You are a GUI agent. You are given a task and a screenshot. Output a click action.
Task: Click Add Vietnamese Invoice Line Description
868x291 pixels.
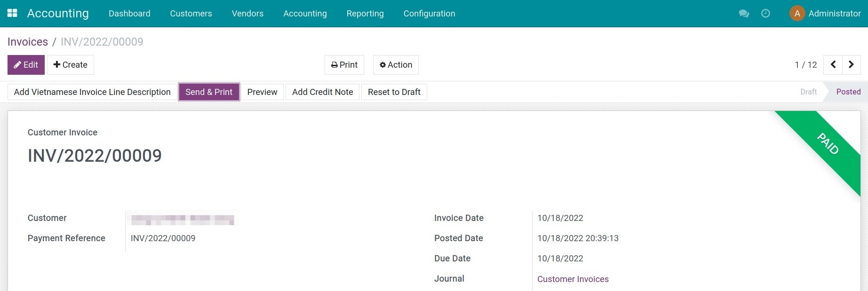point(92,92)
